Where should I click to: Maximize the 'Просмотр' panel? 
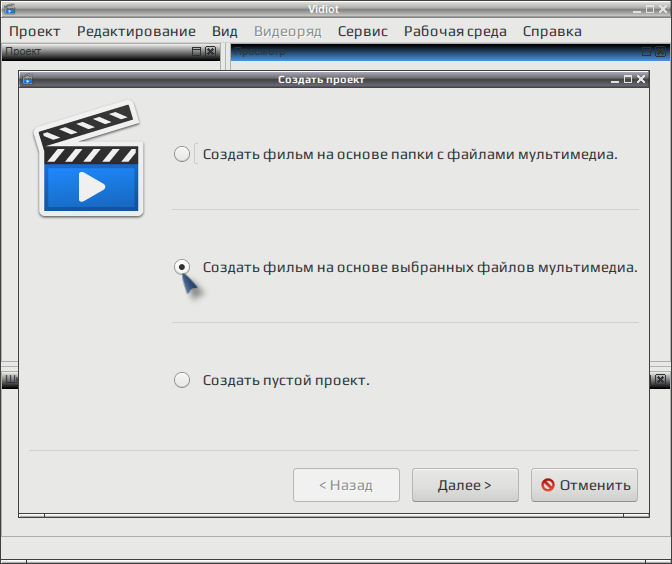(646, 51)
